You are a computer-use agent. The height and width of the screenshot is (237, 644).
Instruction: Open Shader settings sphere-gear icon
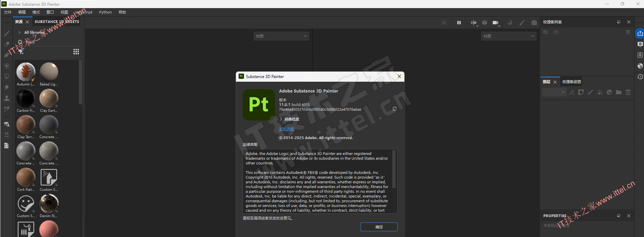coord(640,66)
